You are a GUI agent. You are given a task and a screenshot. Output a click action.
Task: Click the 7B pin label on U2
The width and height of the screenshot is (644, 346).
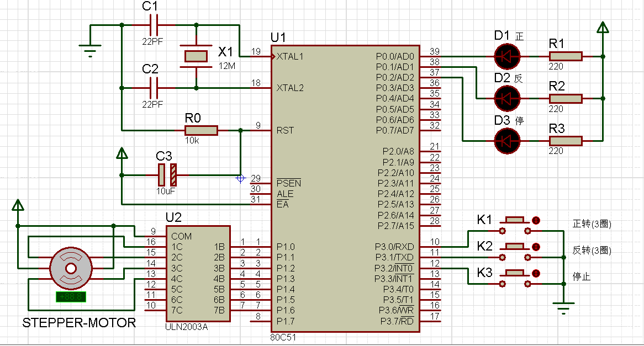(x=219, y=310)
